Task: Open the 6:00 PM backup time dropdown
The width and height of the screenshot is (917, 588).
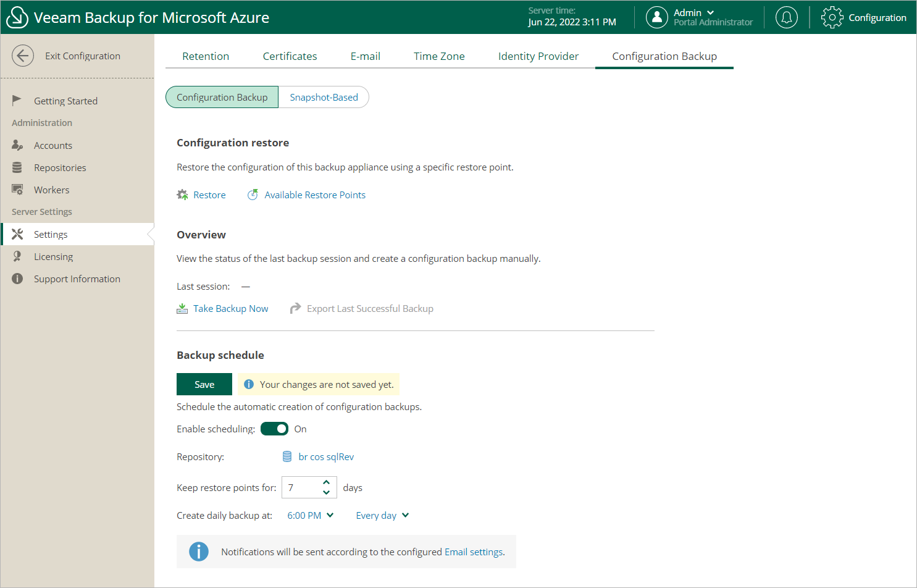Action: [x=311, y=515]
